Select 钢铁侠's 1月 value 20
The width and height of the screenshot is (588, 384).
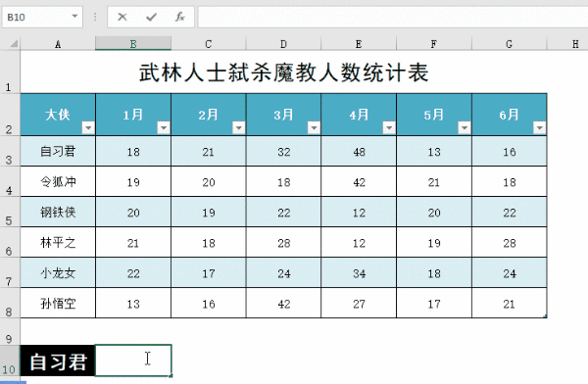click(133, 212)
